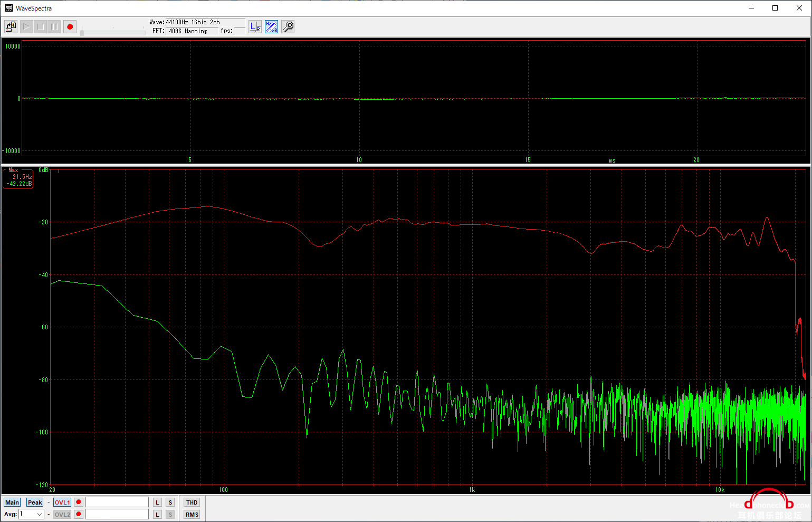Click the red record dot beside OVL1
Image resolution: width=812 pixels, height=522 pixels.
(x=79, y=502)
